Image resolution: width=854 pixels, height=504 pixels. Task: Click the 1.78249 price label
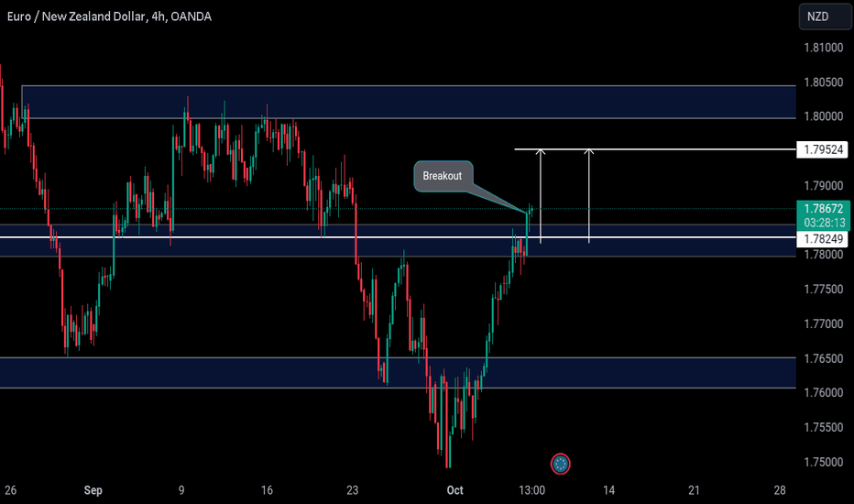click(823, 238)
